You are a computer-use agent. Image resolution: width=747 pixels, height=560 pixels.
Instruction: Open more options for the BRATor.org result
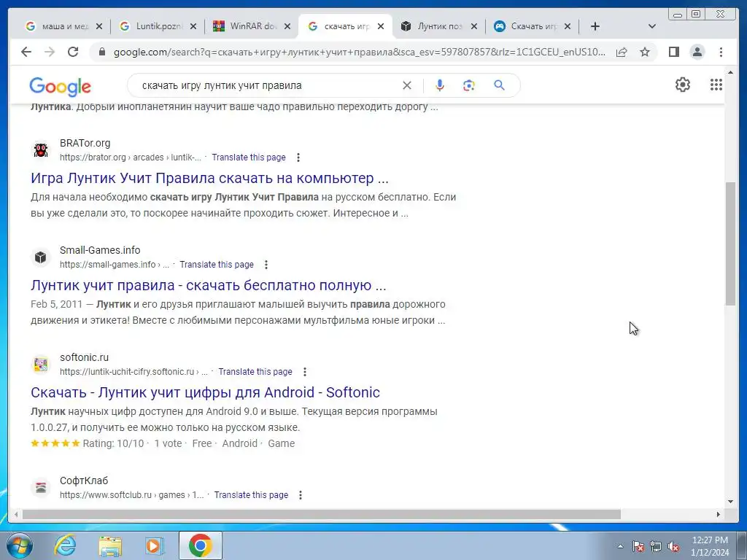tap(298, 157)
